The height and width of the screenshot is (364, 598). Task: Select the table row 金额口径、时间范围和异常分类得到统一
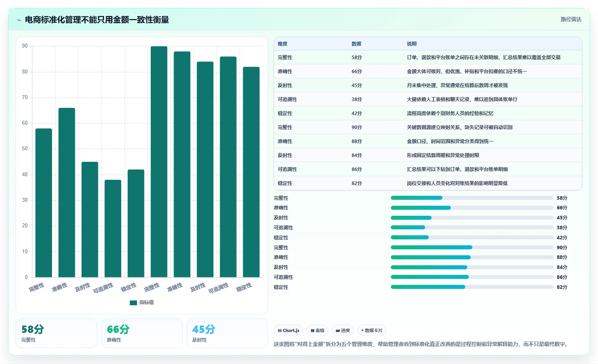click(x=428, y=141)
